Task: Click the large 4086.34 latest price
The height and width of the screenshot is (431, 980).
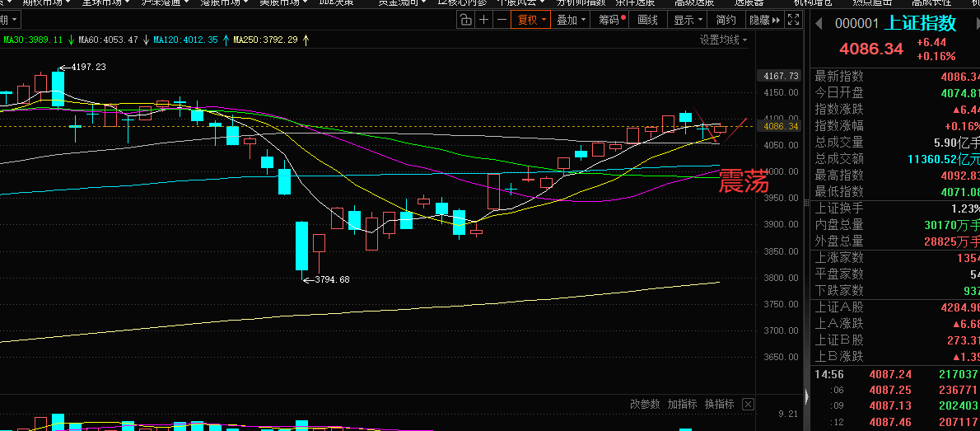Action: click(x=871, y=48)
